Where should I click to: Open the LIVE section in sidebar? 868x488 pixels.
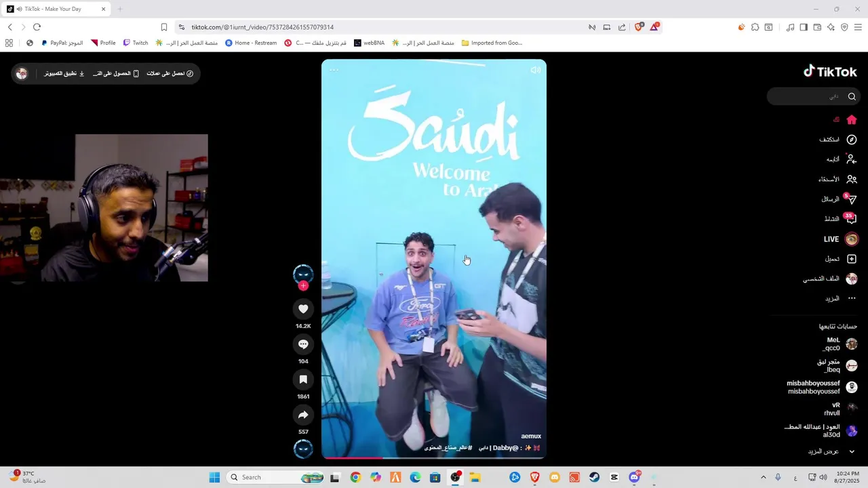841,239
